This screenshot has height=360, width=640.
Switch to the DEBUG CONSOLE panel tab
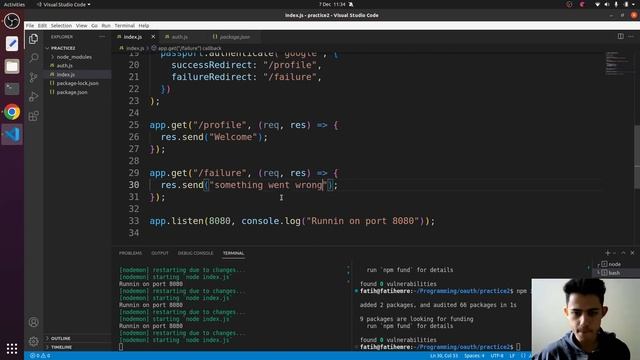(195, 253)
